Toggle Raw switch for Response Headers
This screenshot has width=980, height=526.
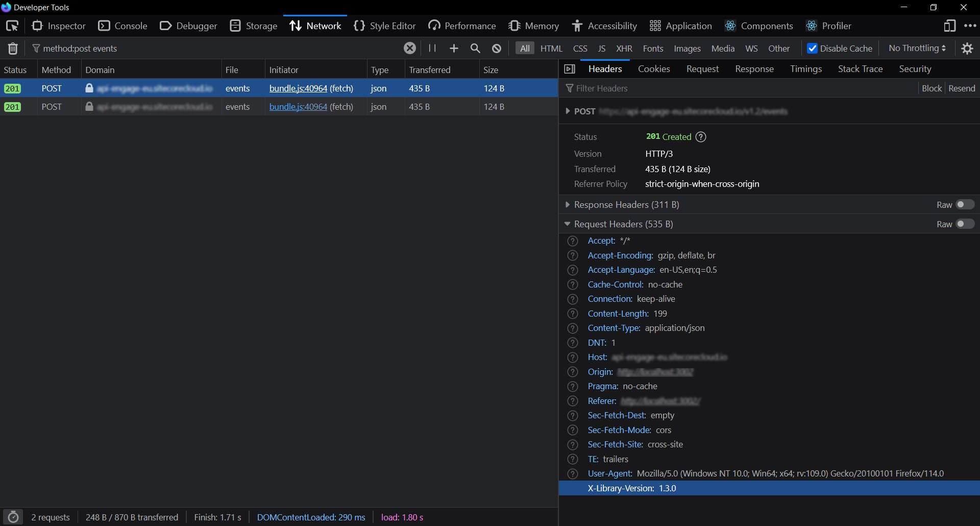coord(965,205)
